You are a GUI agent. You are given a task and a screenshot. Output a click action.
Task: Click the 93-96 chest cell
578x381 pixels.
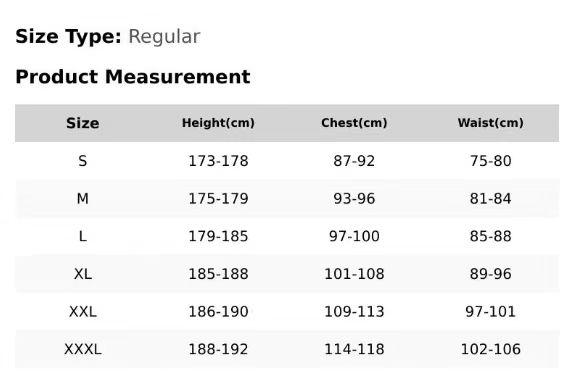point(354,199)
